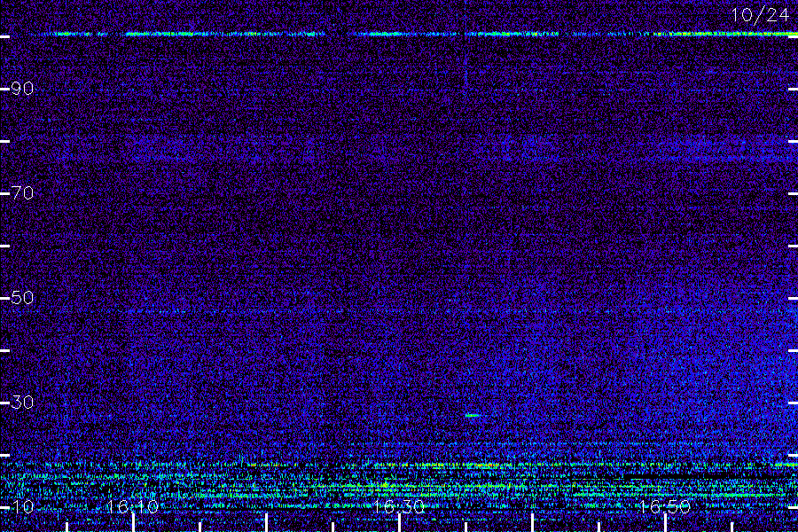This screenshot has width=798, height=532.
Task: Click the 70 frequency axis label
Action: pos(22,193)
